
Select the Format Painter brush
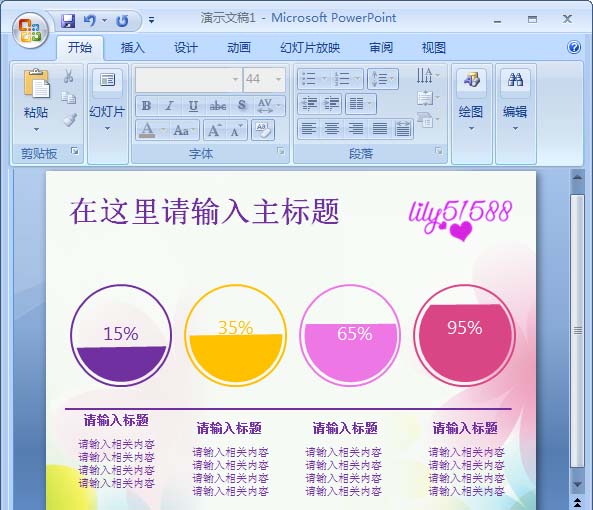tap(70, 120)
